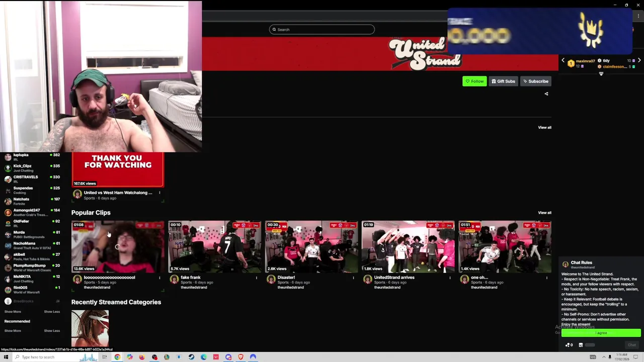This screenshot has width=644, height=362.
Task: Open Task View on the taskbar
Action: coord(105,357)
